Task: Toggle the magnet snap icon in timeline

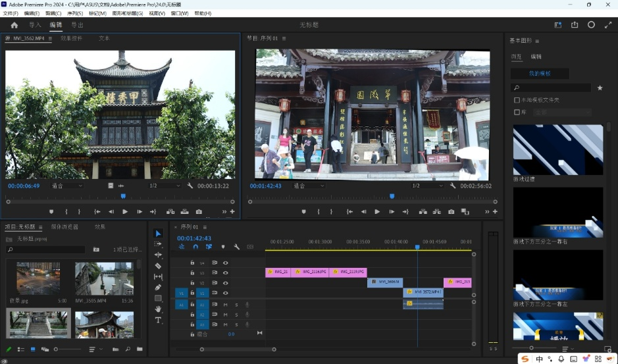Action: pos(195,247)
